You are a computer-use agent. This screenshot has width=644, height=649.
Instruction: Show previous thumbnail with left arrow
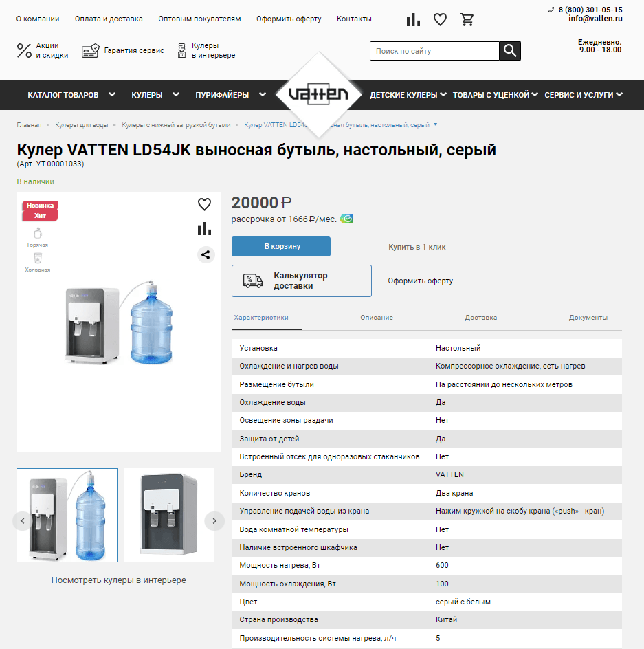[x=23, y=520]
